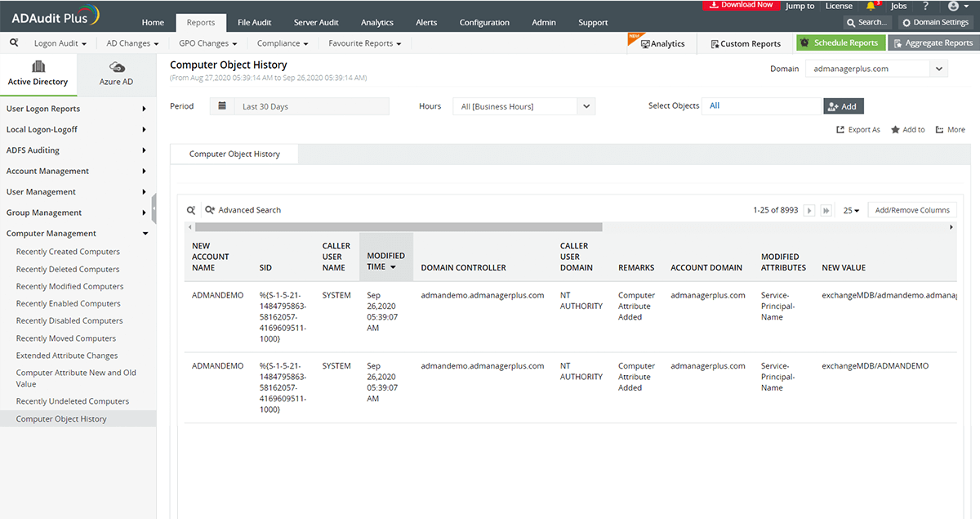980x519 pixels.
Task: Open the Domain dropdown selector
Action: point(939,69)
